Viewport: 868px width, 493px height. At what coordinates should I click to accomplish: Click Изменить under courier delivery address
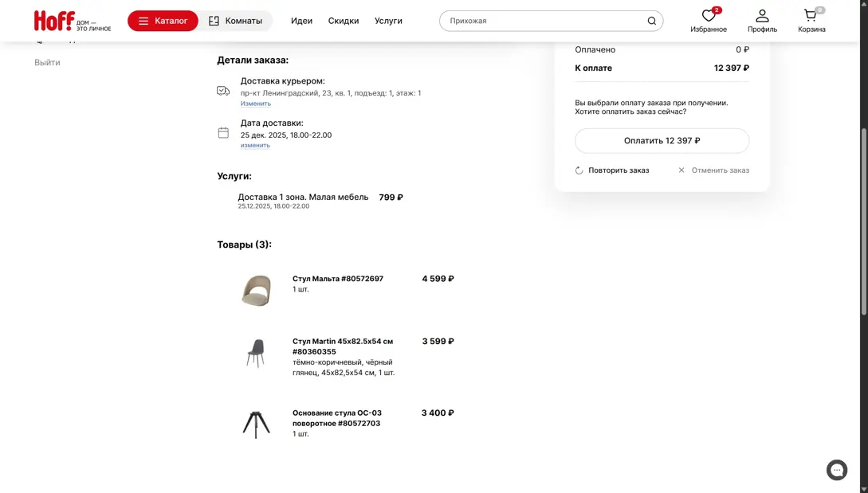point(256,104)
